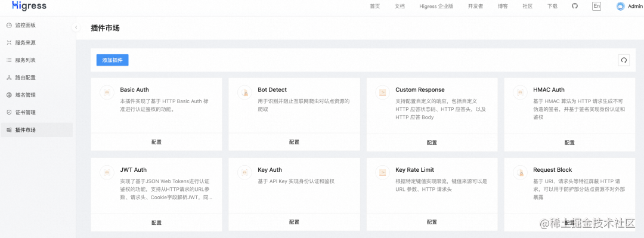Click the Bot Detect card title

(273, 89)
